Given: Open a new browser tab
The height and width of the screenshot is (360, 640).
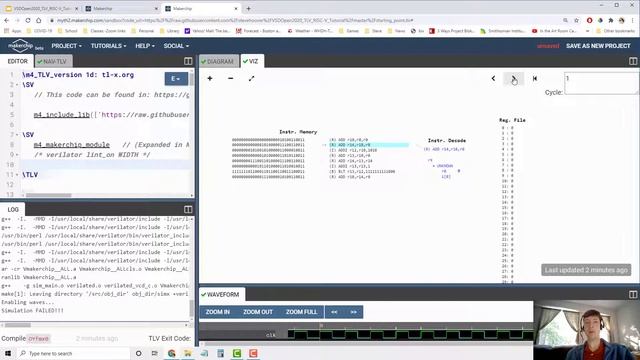Looking at the screenshot, I should click(248, 8).
